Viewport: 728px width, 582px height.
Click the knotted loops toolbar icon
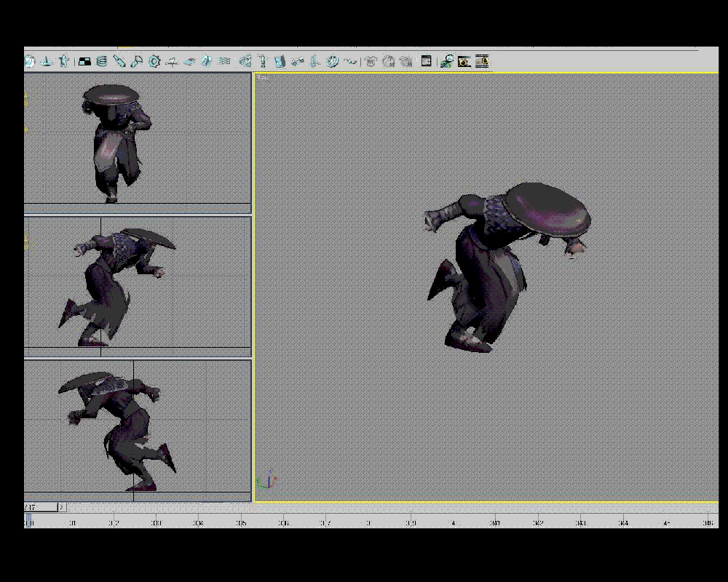coord(245,61)
